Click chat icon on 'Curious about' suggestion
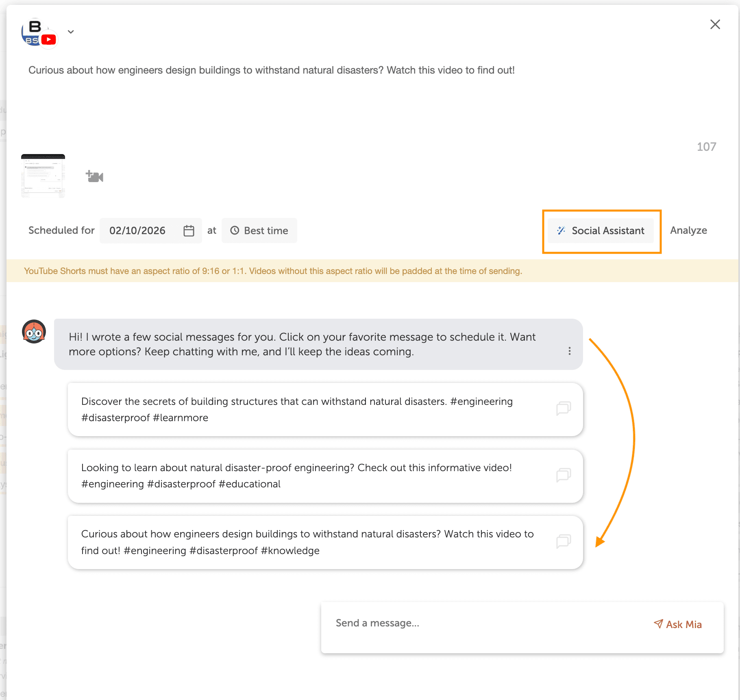This screenshot has height=700, width=740. tap(563, 541)
